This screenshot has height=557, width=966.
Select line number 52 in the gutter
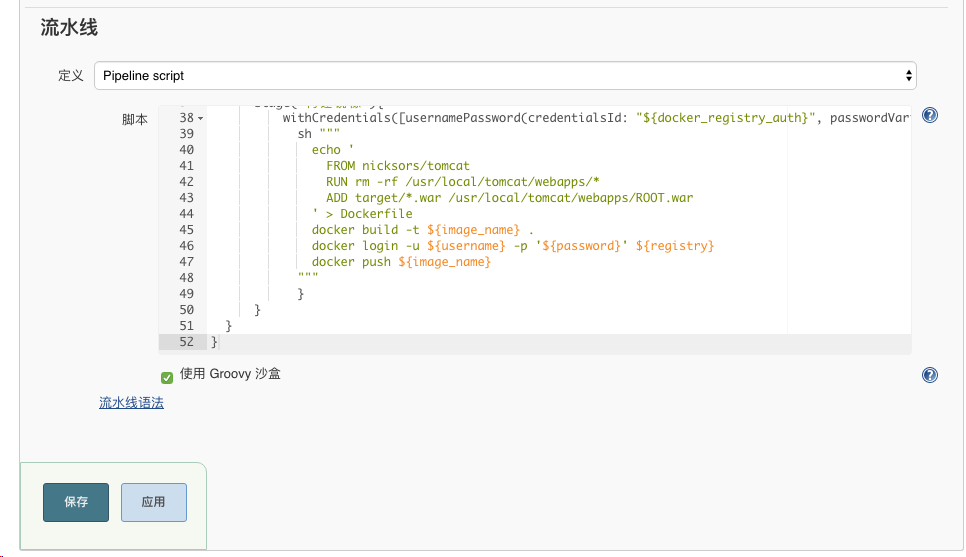pos(186,342)
